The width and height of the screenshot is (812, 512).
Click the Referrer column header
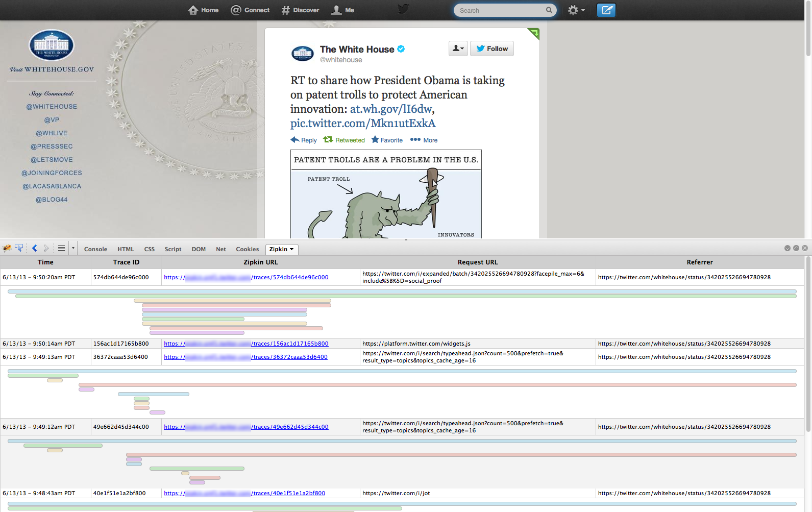coord(700,262)
